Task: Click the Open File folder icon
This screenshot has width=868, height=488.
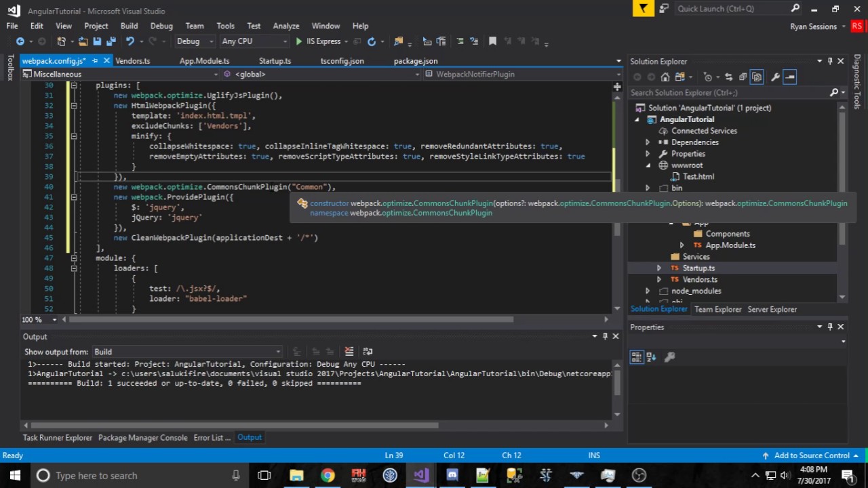Action: coord(83,41)
